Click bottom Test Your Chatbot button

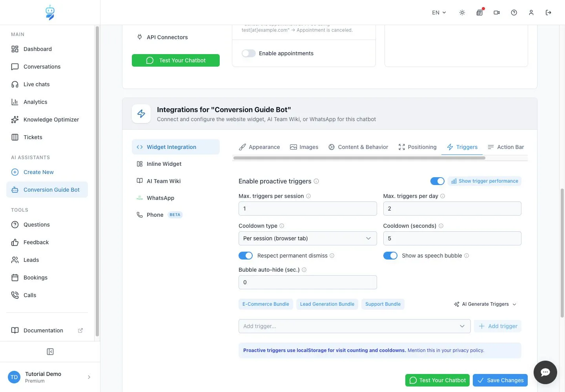coord(437,380)
